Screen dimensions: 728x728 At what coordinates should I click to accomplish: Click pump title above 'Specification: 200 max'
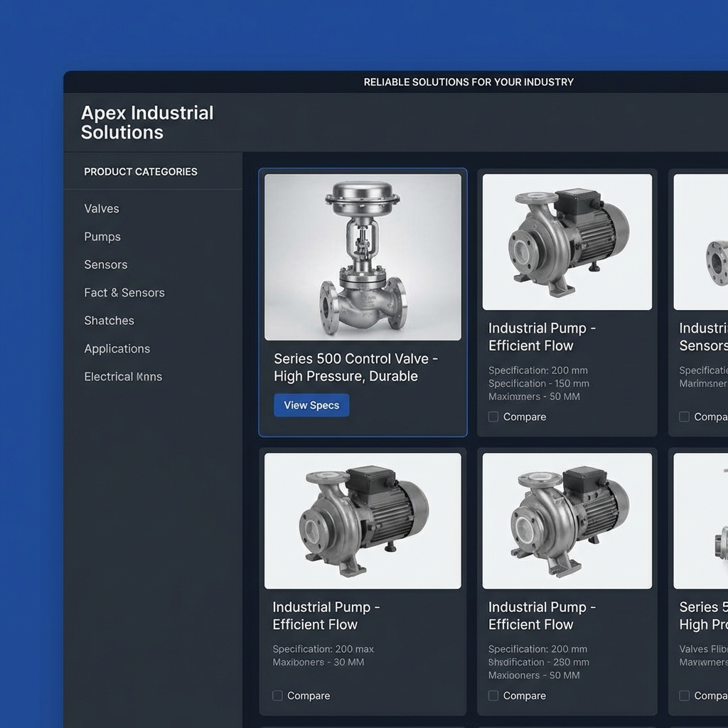coord(326,616)
